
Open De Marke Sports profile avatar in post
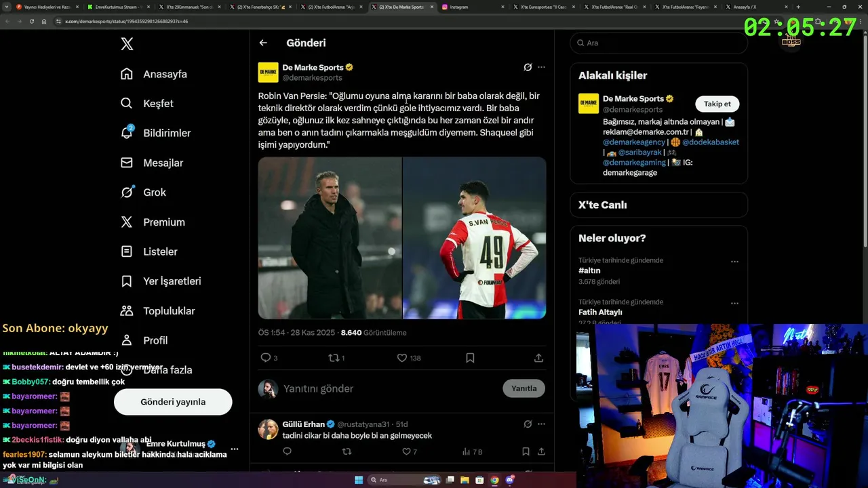(x=268, y=73)
